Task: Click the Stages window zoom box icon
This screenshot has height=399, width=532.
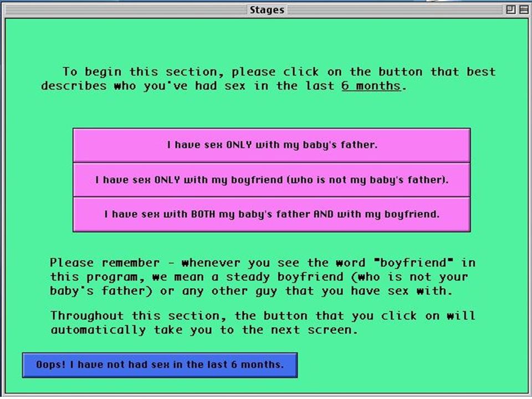Action: tap(510, 9)
